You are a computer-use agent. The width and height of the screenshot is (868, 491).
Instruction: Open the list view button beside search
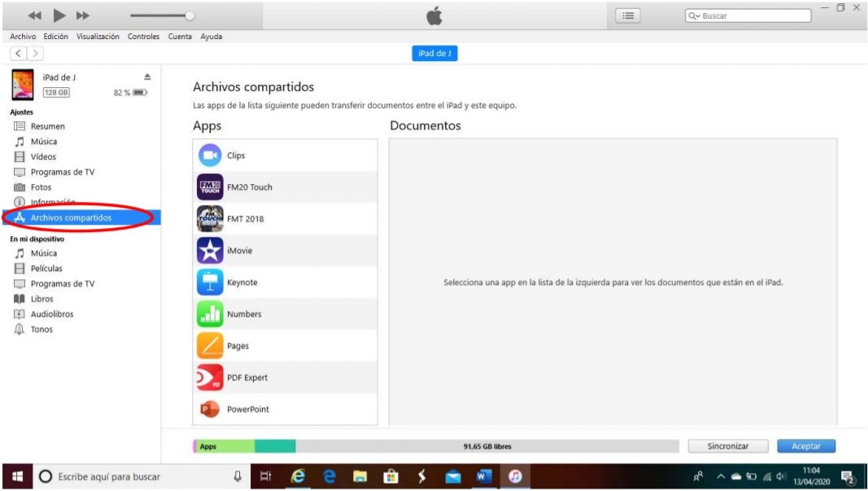(628, 15)
